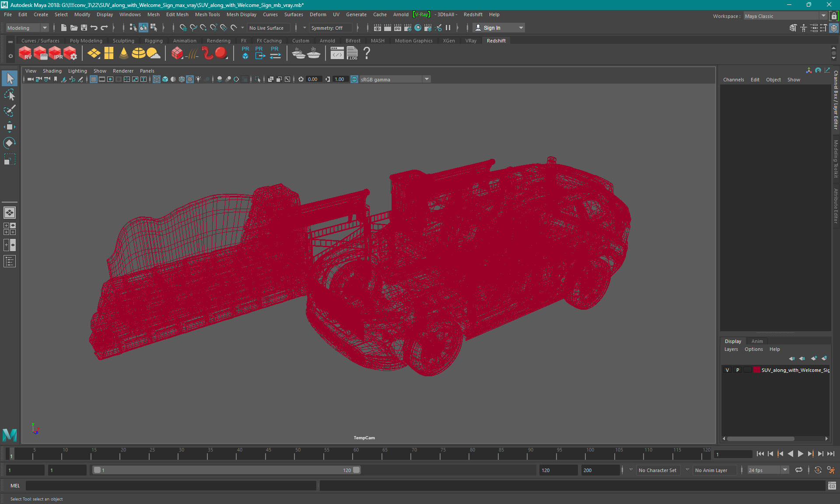Click the single perspective layout icon
The width and height of the screenshot is (840, 504).
pyautogui.click(x=10, y=213)
